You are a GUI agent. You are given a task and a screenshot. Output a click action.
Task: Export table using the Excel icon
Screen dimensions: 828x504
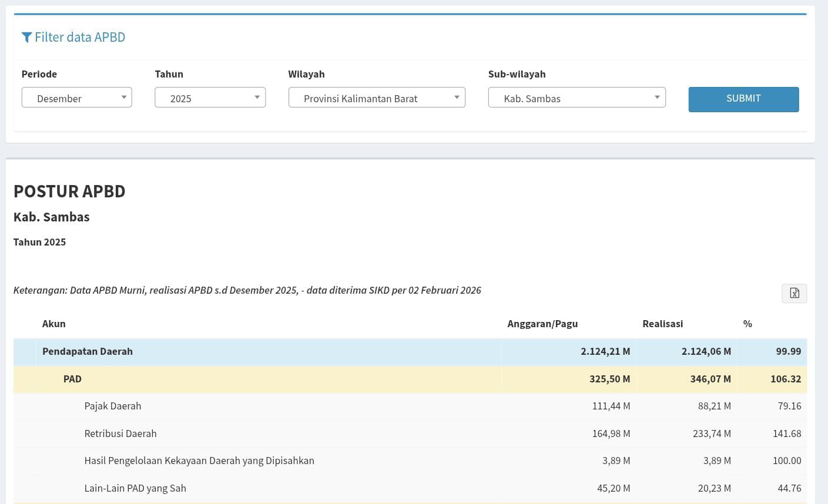pyautogui.click(x=794, y=293)
